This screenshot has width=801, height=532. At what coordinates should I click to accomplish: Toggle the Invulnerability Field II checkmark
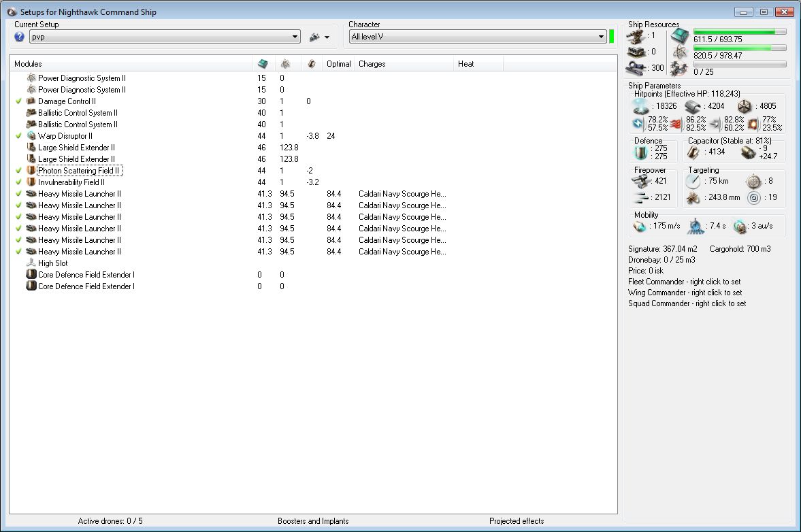19,182
